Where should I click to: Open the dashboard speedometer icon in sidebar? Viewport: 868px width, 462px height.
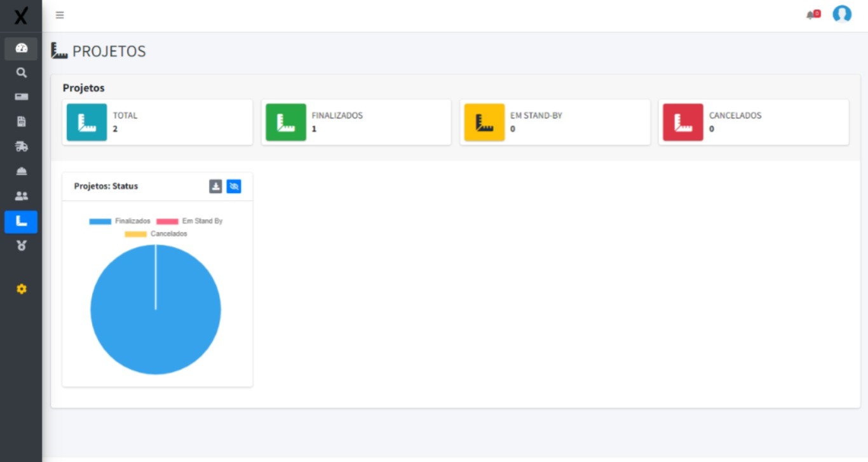tap(21, 48)
